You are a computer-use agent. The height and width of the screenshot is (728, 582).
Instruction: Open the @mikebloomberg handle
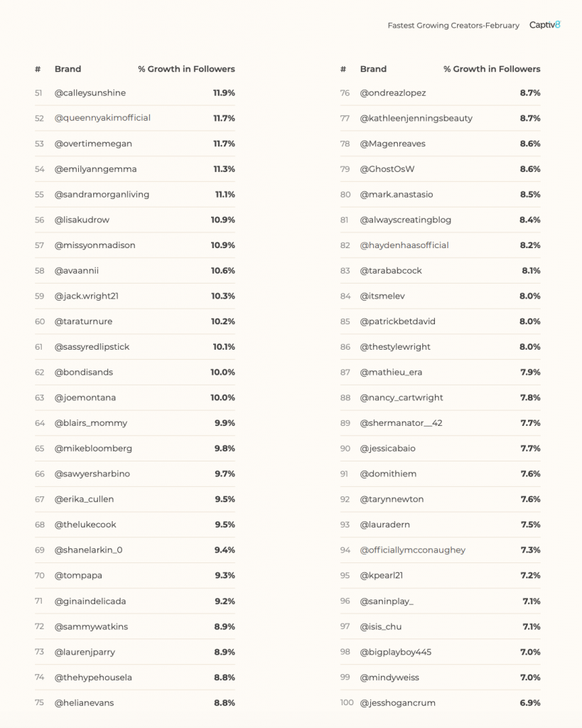pyautogui.click(x=93, y=449)
